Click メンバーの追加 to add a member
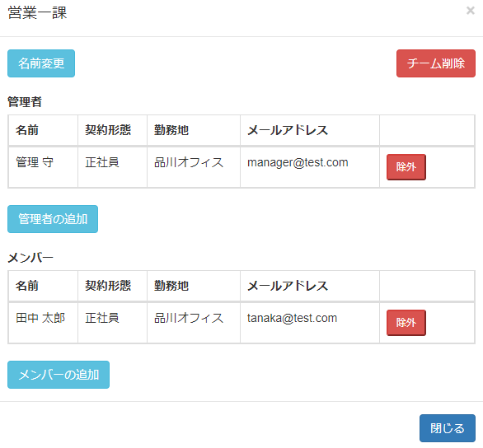This screenshot has height=448, width=483. [59, 375]
